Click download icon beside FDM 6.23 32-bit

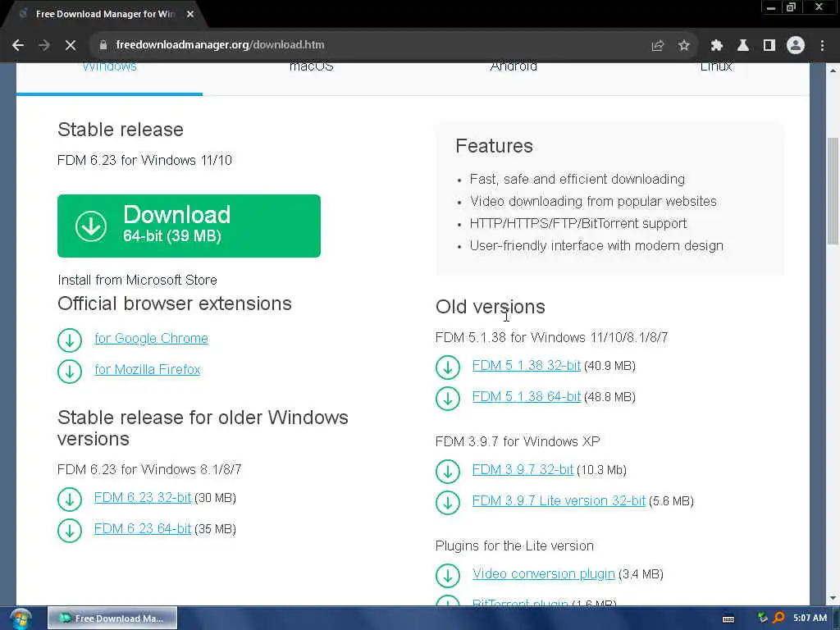[70, 500]
